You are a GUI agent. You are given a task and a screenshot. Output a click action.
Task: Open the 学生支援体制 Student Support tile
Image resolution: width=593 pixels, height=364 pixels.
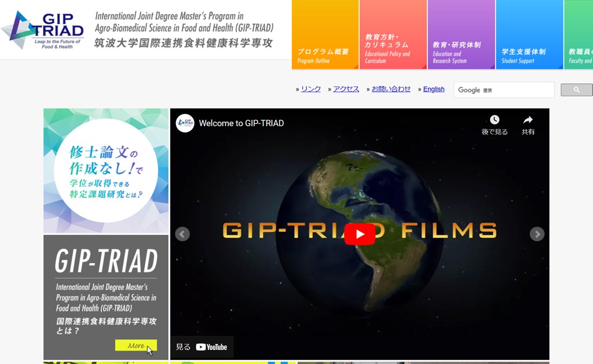(x=529, y=34)
